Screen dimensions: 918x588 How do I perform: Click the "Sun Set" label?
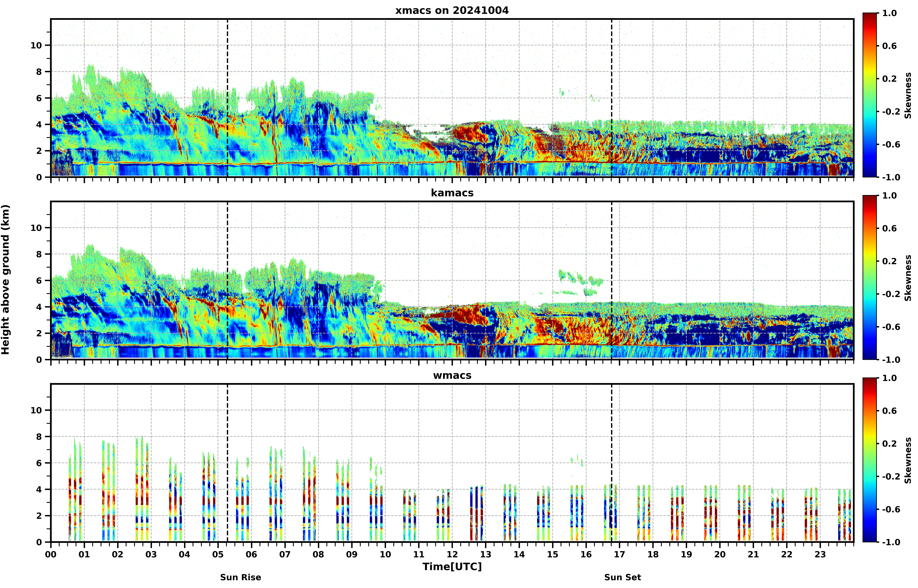point(622,577)
